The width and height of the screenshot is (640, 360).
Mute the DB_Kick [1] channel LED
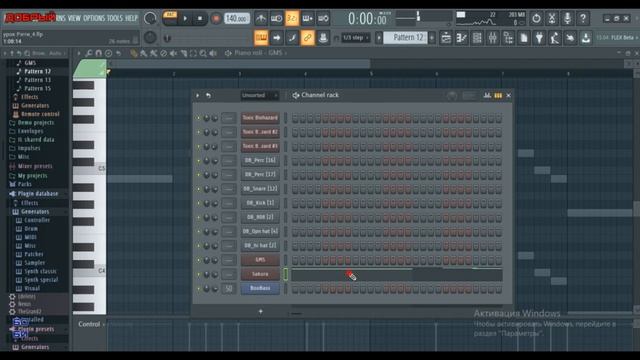pyautogui.click(x=199, y=203)
